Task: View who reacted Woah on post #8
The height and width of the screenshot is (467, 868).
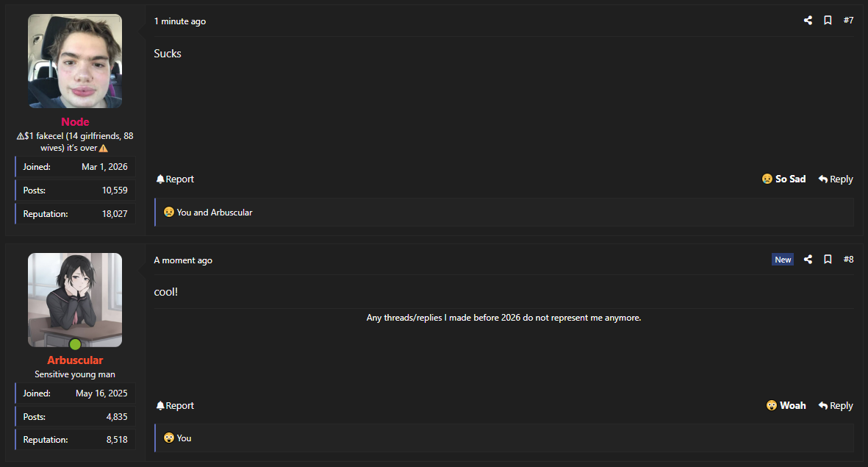Action: click(x=184, y=438)
